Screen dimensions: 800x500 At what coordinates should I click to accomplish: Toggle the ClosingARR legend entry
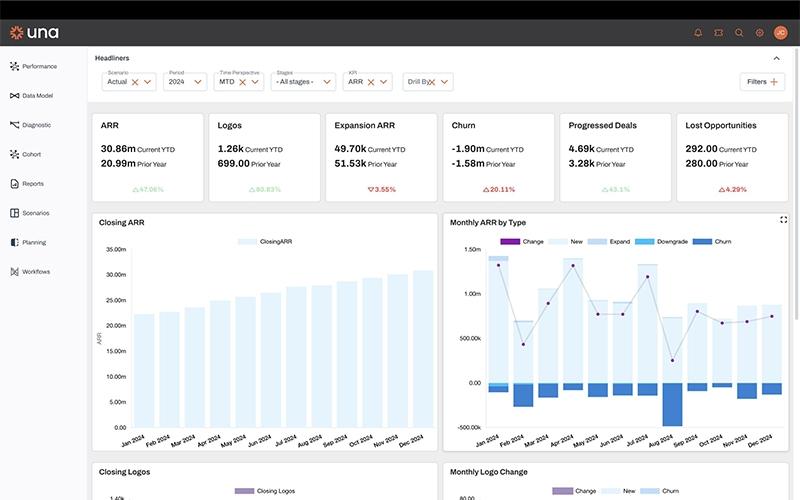[x=265, y=241]
